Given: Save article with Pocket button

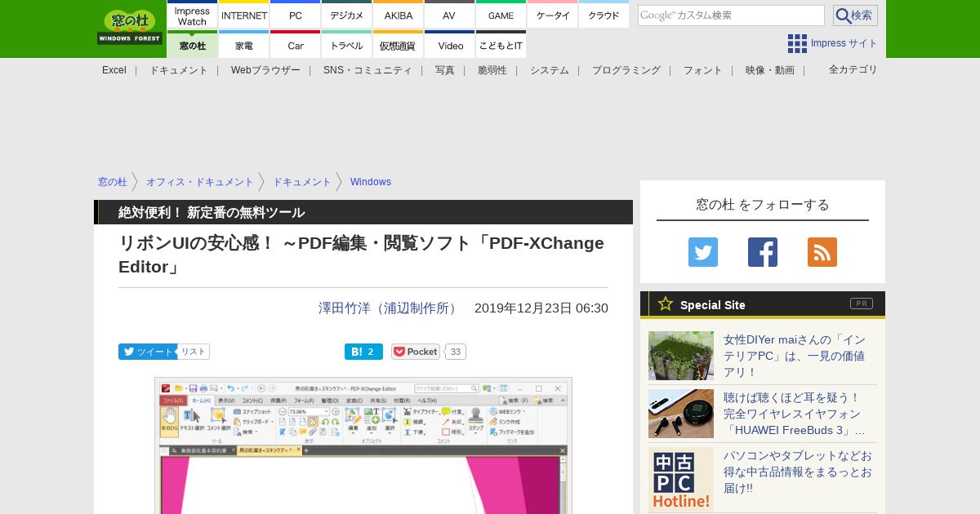Looking at the screenshot, I should click(x=416, y=352).
